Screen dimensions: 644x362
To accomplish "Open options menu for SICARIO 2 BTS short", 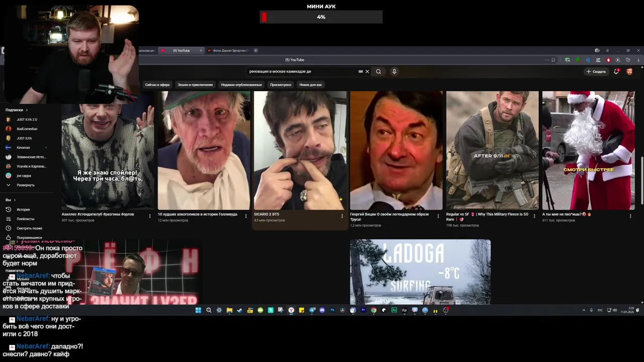I will pos(342,216).
